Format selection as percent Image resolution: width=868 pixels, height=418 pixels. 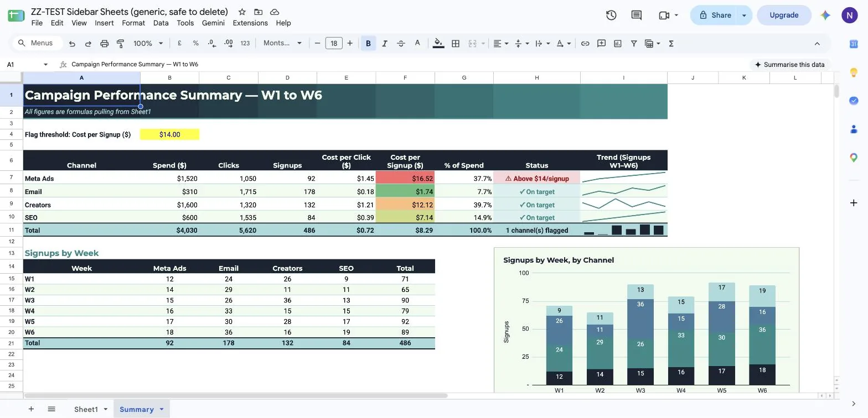tap(195, 43)
